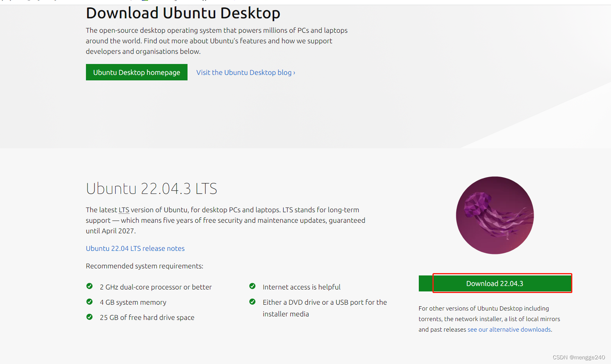Click the checkmark beside DVD drive requirement

252,301
